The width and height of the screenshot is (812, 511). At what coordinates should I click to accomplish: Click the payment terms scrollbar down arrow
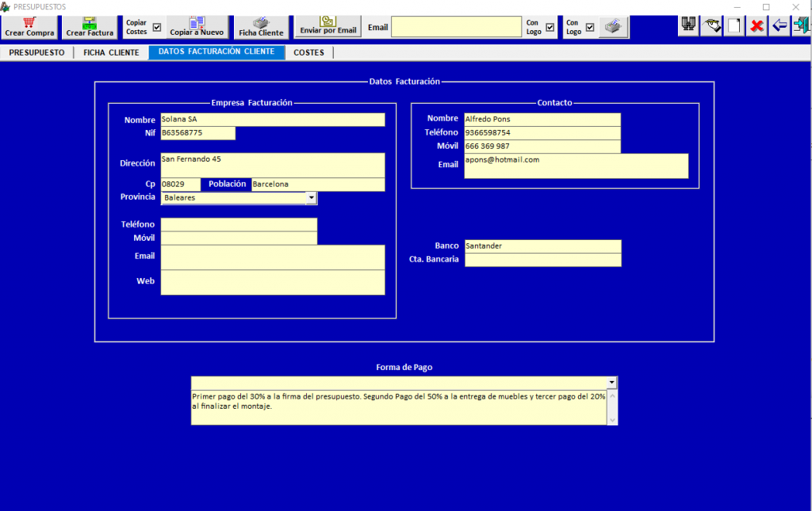[611, 420]
